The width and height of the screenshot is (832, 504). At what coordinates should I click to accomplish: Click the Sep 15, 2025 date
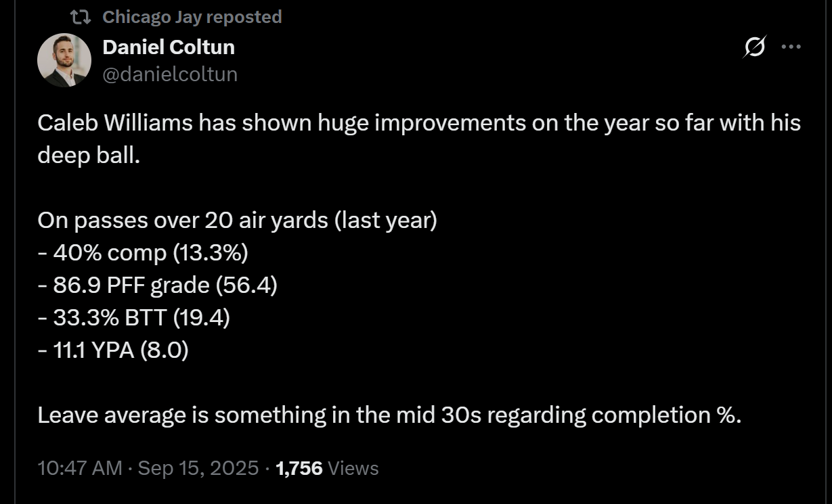198,467
